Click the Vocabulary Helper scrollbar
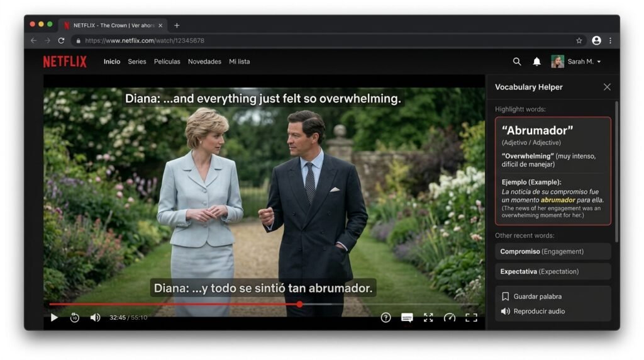 pos(616,172)
